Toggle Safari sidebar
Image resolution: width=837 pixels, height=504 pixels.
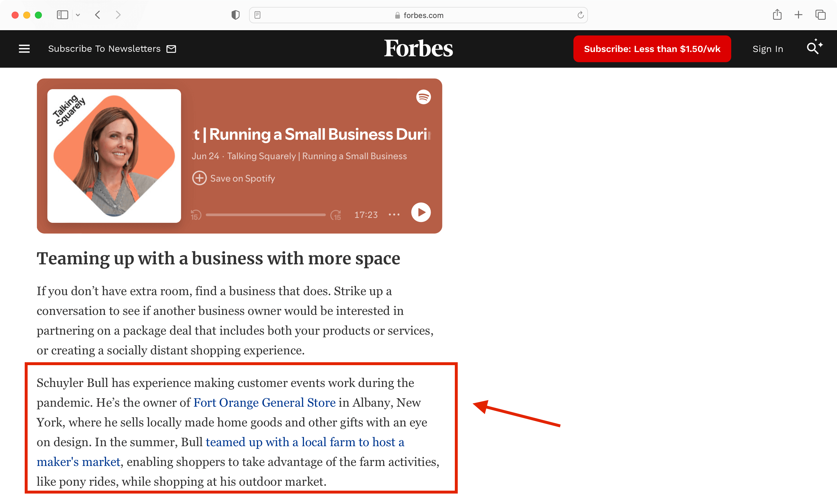point(62,15)
